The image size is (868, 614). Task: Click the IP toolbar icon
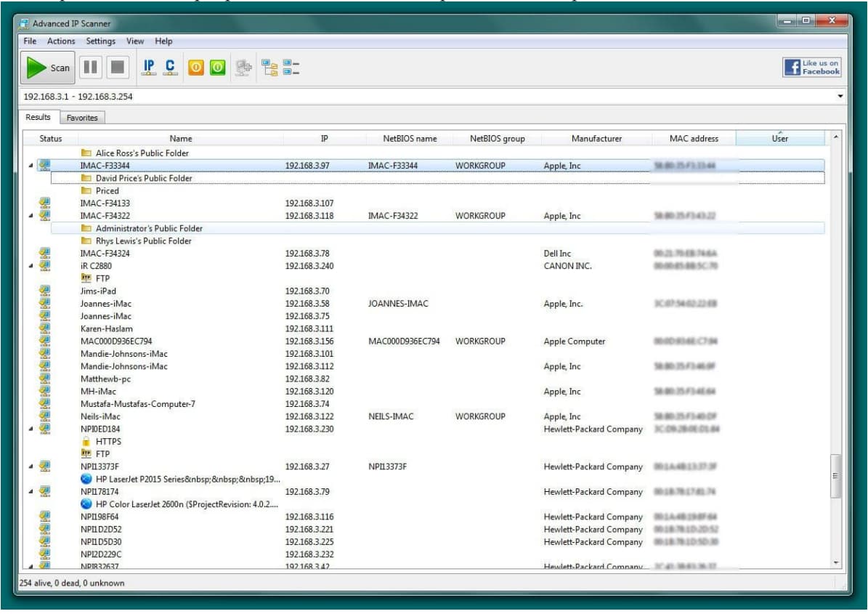pos(149,68)
